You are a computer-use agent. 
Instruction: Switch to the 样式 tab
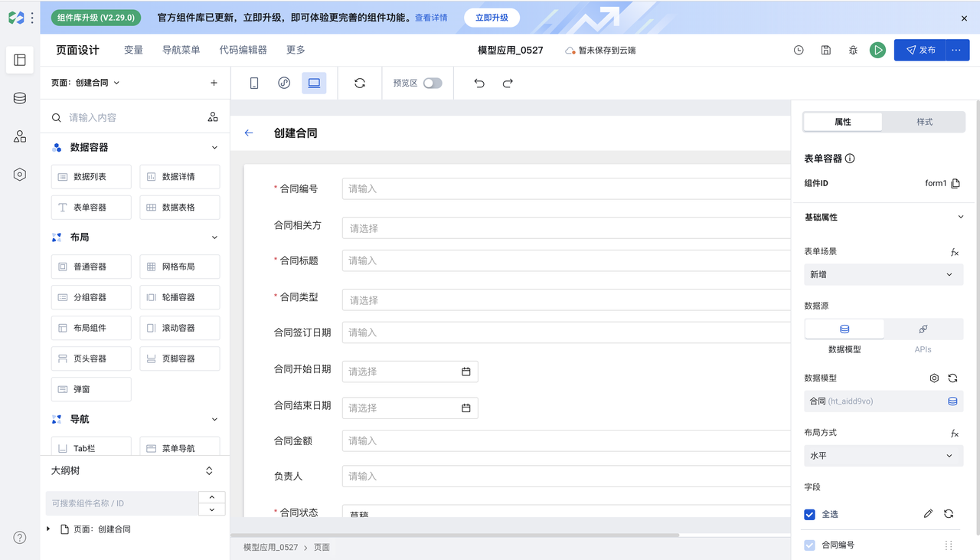[925, 122]
